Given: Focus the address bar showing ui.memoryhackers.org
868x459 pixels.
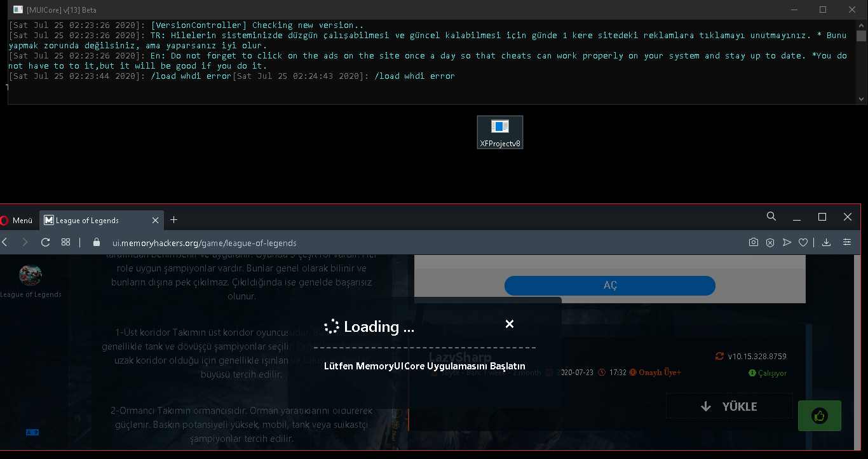Looking at the screenshot, I should click(x=204, y=243).
